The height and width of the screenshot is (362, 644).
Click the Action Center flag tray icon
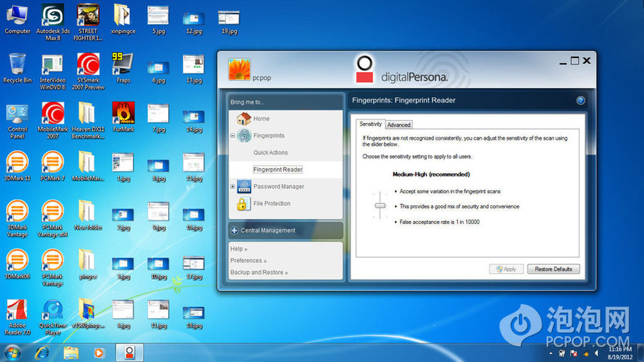tap(574, 354)
